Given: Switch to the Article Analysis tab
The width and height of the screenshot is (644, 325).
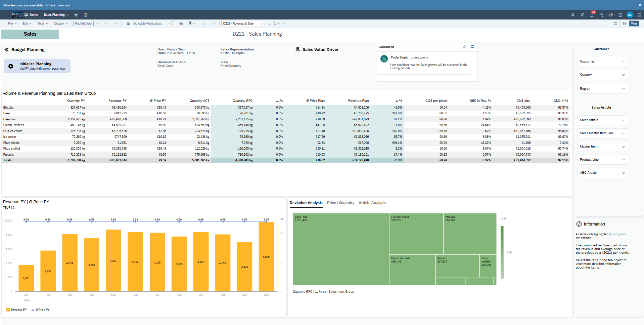Looking at the screenshot, I should click(x=372, y=203).
